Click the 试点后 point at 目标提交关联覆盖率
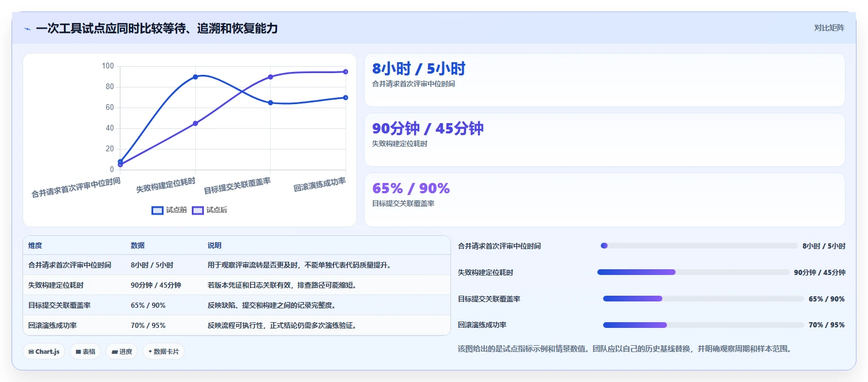868x382 pixels. pyautogui.click(x=270, y=77)
